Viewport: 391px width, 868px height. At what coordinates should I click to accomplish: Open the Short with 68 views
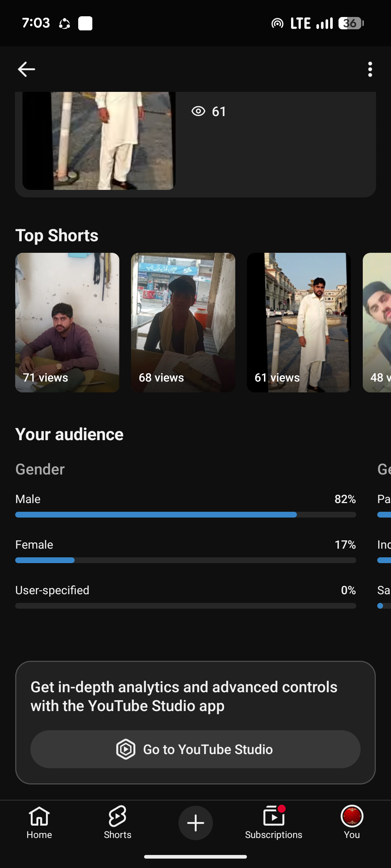pos(183,322)
